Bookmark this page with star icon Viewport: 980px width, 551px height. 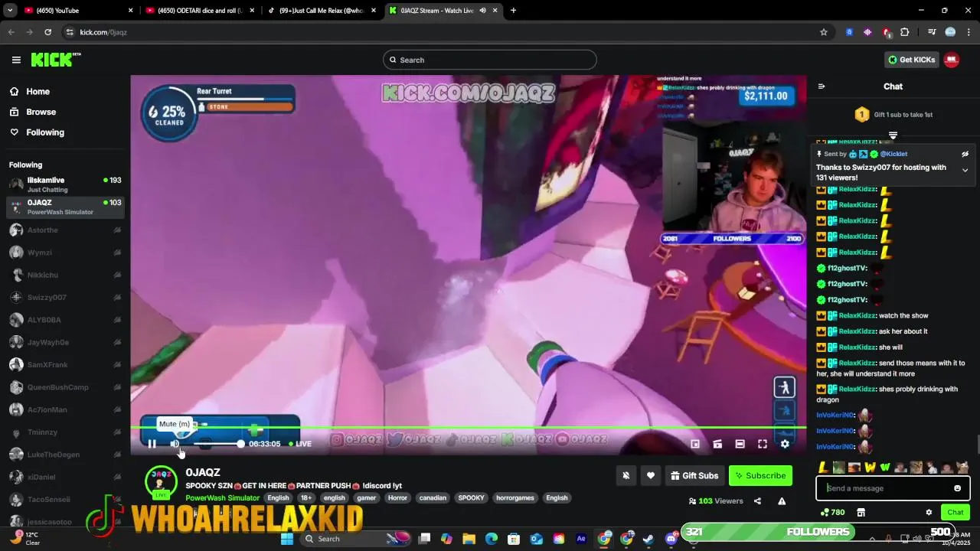click(824, 32)
